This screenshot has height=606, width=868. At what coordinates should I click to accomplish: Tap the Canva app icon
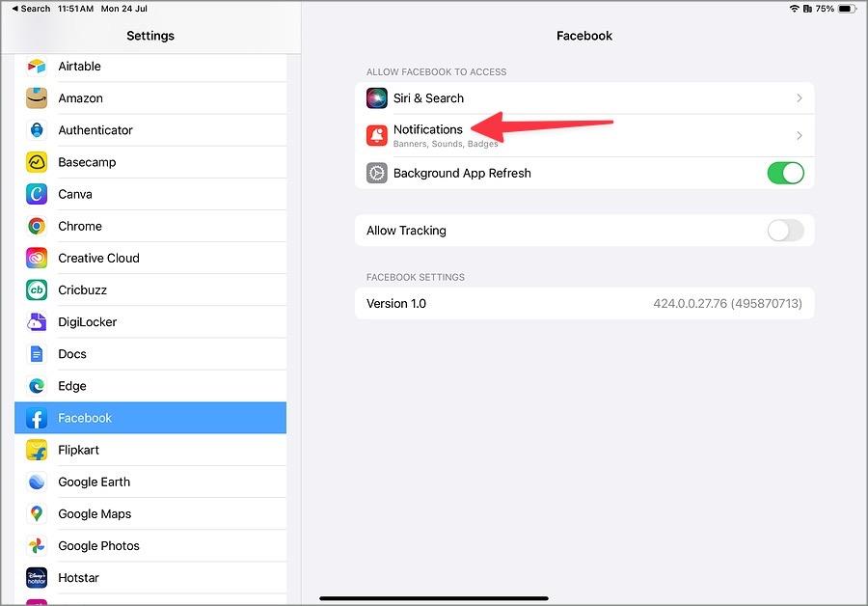pos(37,194)
